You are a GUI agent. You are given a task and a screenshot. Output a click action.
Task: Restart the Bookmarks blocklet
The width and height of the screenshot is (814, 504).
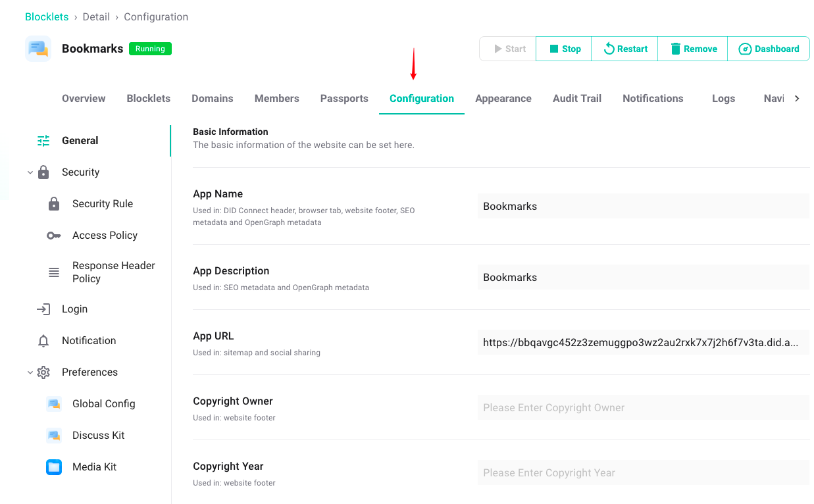(x=624, y=49)
